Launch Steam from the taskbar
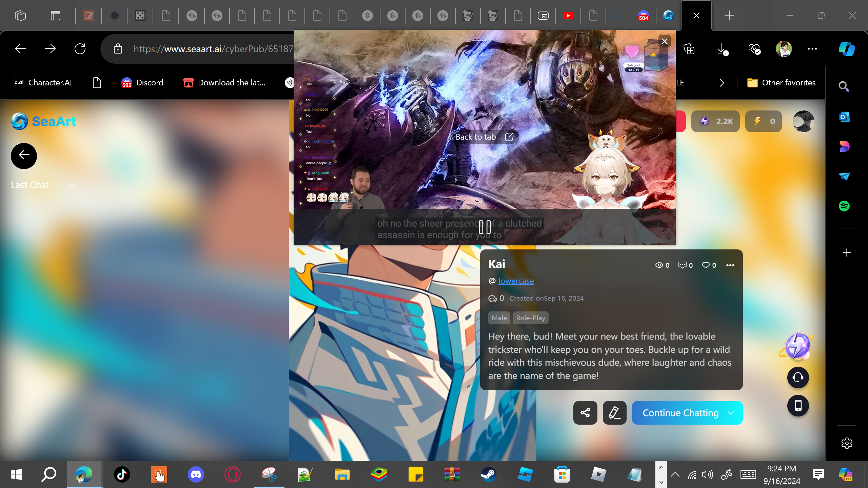This screenshot has width=868, height=488. coord(489,474)
